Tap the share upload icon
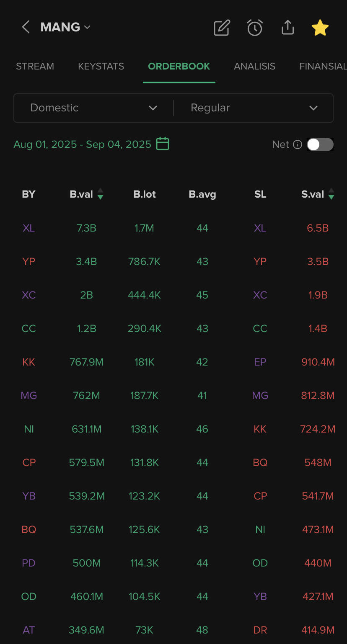 point(287,28)
